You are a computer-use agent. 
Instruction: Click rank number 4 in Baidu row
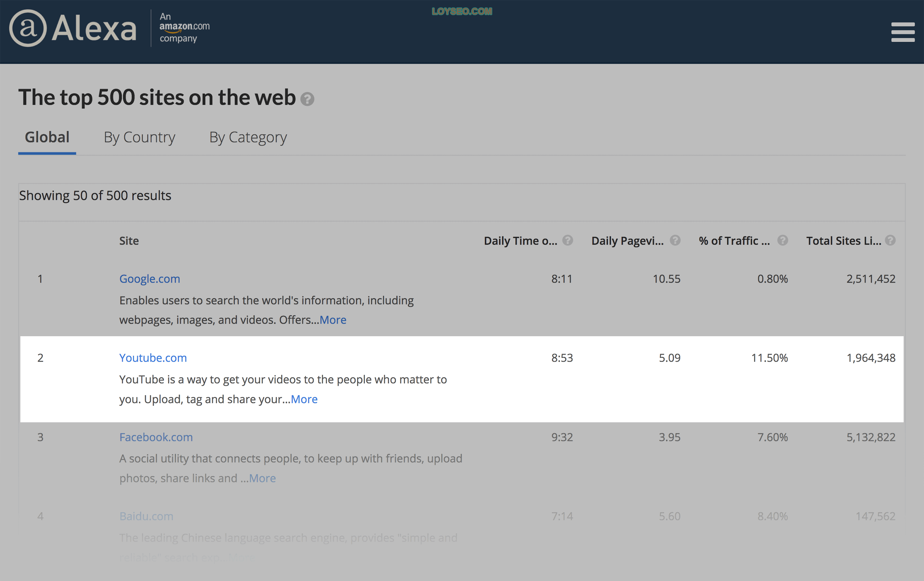pyautogui.click(x=40, y=516)
